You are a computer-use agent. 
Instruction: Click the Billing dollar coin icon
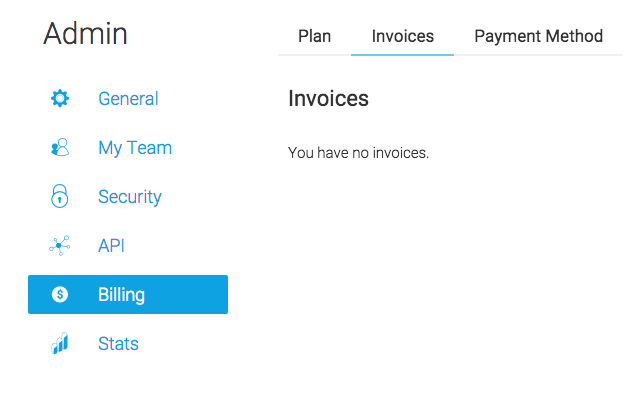pyautogui.click(x=60, y=294)
